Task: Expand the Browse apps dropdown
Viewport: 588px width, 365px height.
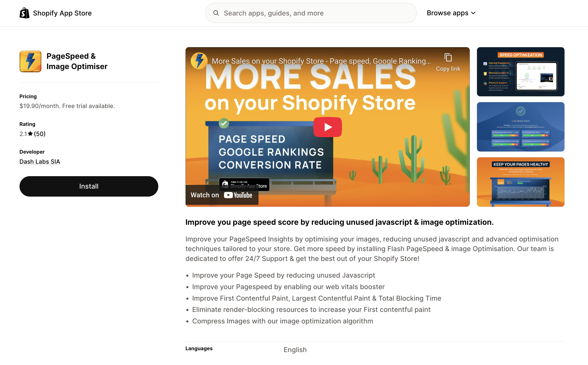Action: click(447, 13)
